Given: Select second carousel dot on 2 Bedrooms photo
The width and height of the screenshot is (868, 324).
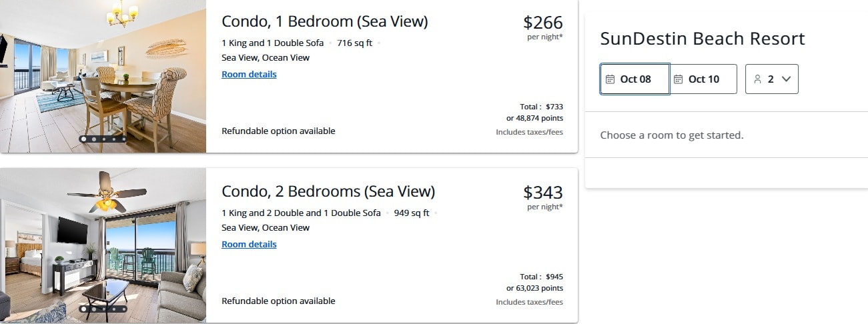Looking at the screenshot, I should click(93, 309).
